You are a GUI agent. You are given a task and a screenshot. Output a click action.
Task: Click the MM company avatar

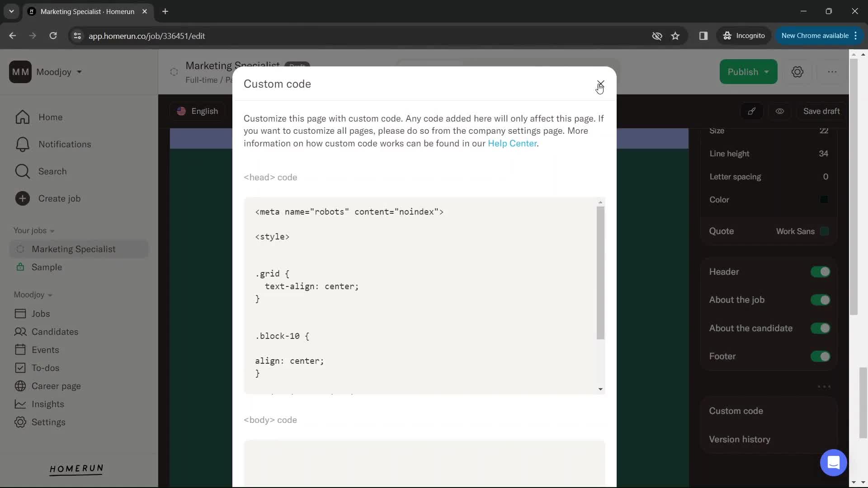(x=20, y=72)
